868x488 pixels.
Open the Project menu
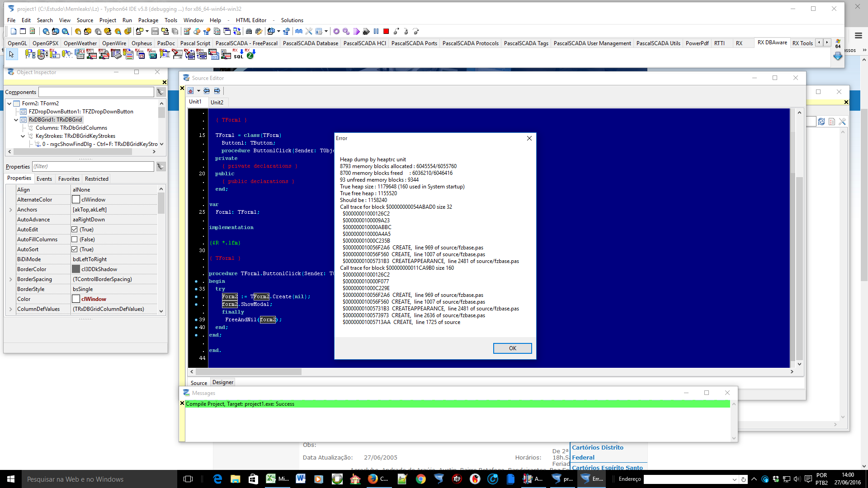pyautogui.click(x=108, y=20)
